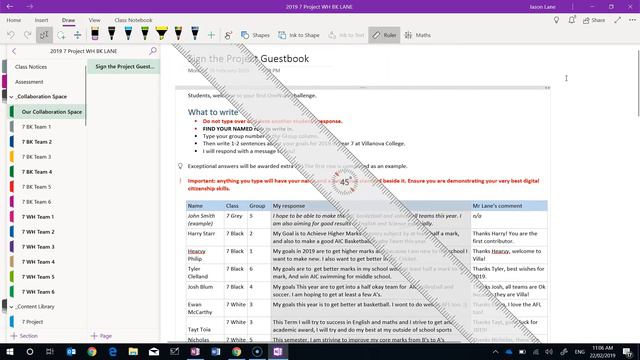Viewport: 640px width, 360px height.
Task: Choose the Lasso Select tool
Action: [x=61, y=35]
